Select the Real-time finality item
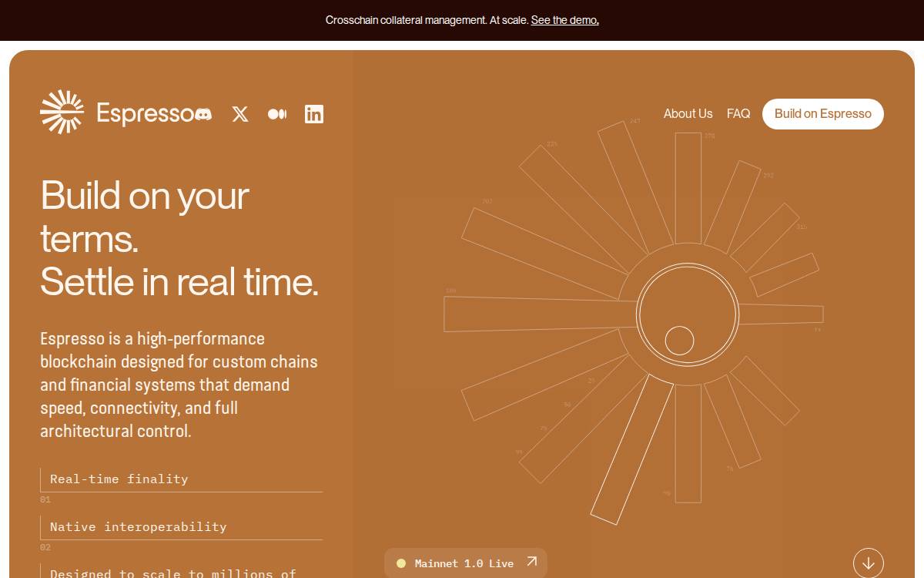Screen dimensions: 924x578 point(182,479)
